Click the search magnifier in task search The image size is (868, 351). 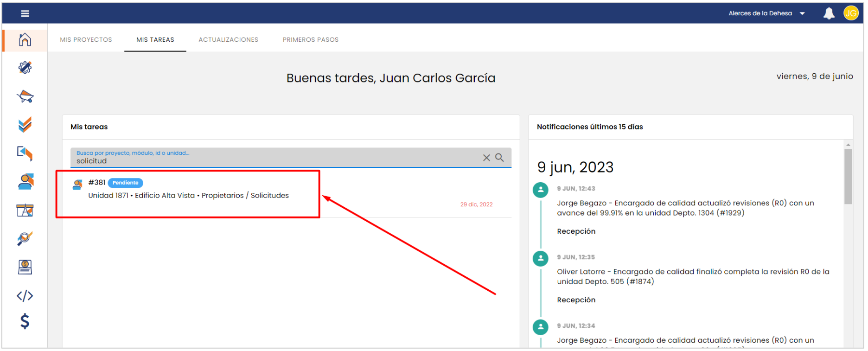point(499,158)
